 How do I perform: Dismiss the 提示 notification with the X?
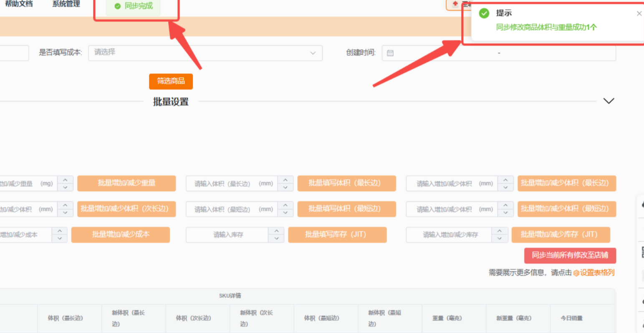tap(639, 13)
